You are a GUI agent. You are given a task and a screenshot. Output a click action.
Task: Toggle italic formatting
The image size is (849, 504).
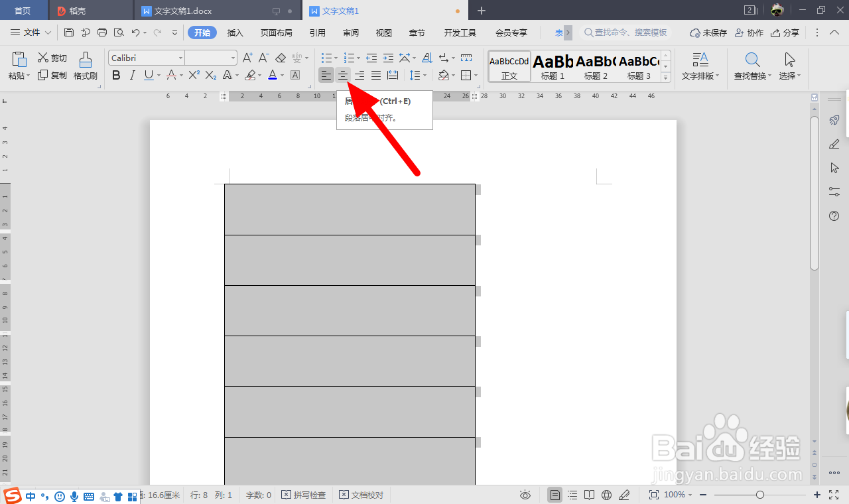pos(133,75)
